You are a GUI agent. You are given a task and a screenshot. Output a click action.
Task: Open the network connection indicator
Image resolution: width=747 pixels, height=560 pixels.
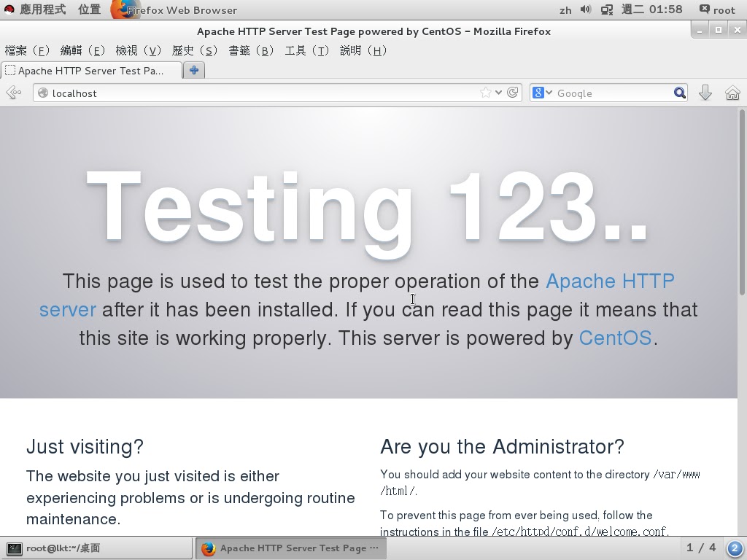(x=606, y=9)
